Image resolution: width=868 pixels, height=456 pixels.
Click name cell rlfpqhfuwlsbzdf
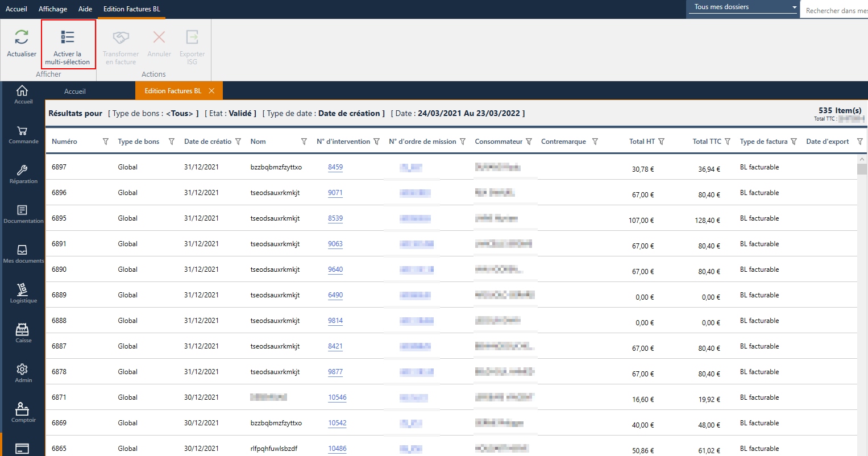point(274,449)
